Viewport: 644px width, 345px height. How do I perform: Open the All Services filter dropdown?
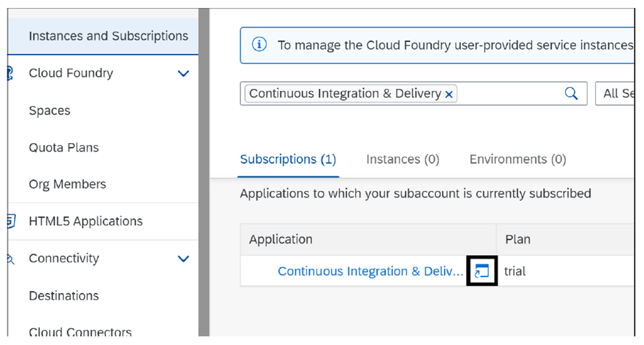click(615, 94)
